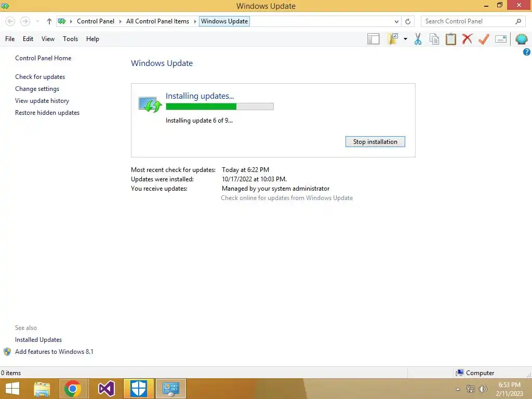Click the Control Panel taskbar icon
532x399 pixels.
click(170, 389)
